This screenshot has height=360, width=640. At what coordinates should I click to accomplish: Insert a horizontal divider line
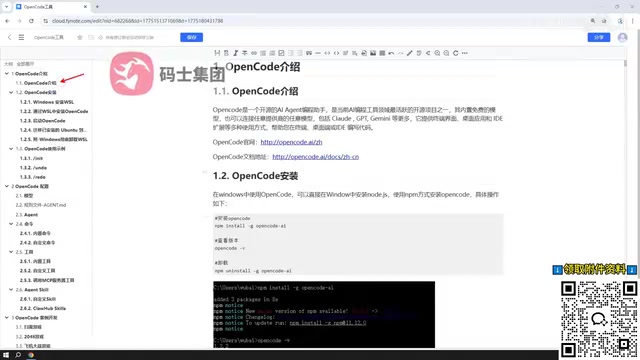318,53
